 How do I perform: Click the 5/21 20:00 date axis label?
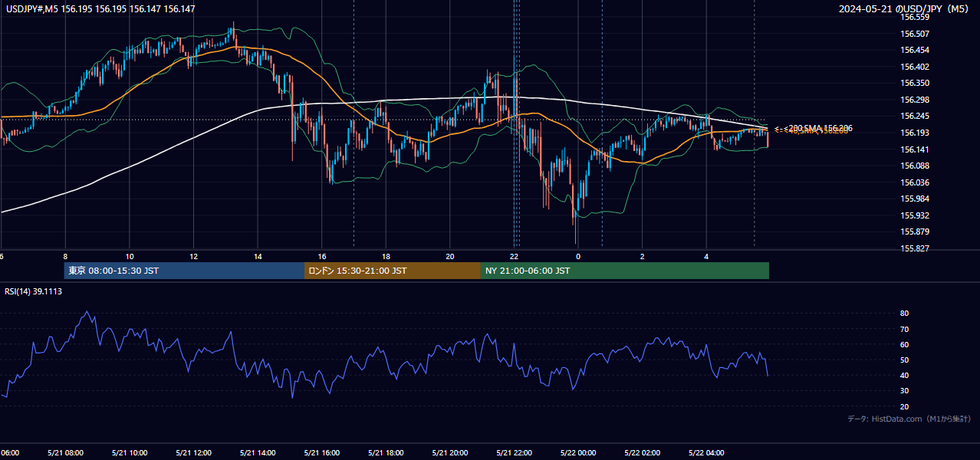tap(450, 452)
